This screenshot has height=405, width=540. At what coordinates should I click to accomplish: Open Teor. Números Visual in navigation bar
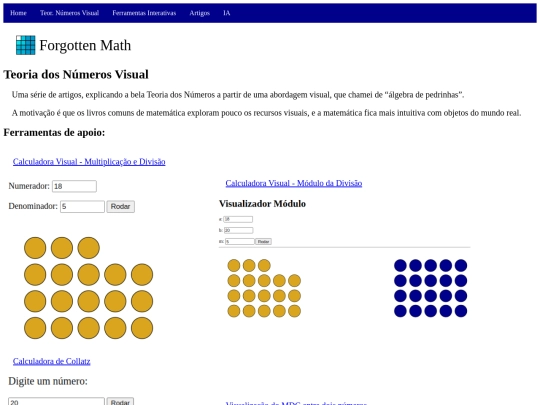tap(69, 13)
